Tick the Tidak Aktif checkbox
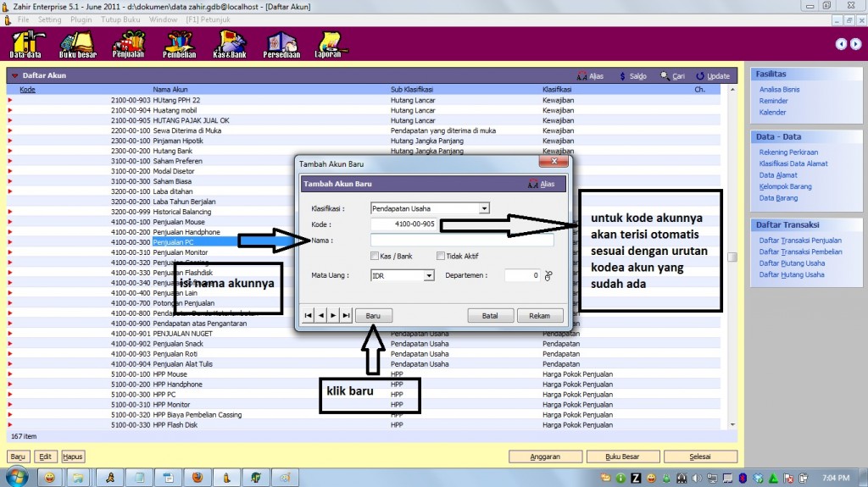This screenshot has height=487, width=868. click(441, 257)
